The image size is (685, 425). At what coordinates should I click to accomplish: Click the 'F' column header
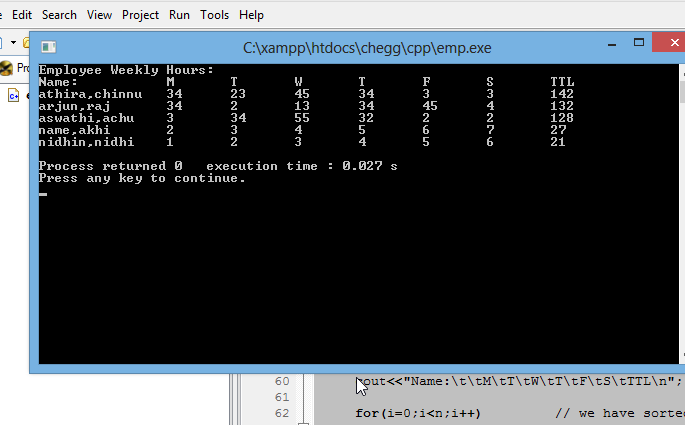point(426,82)
